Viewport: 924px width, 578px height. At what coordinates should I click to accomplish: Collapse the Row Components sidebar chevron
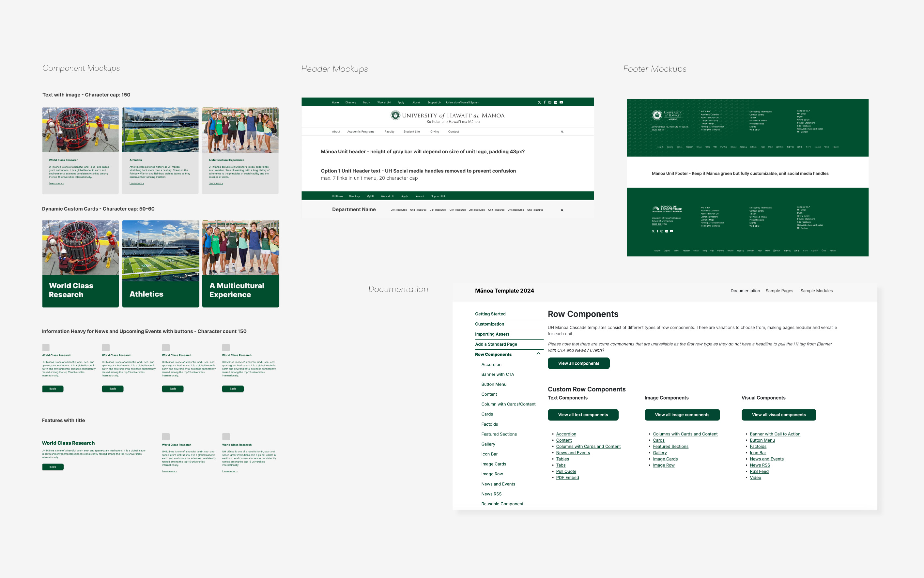(538, 354)
